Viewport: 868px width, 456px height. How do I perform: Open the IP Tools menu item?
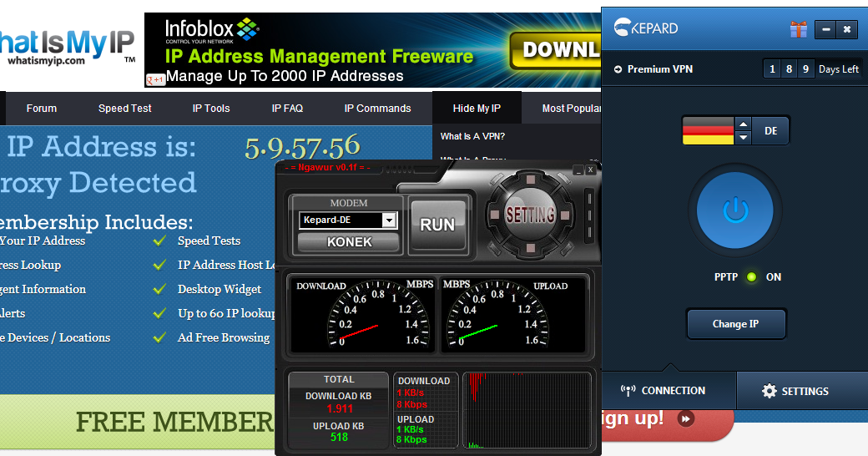211,109
